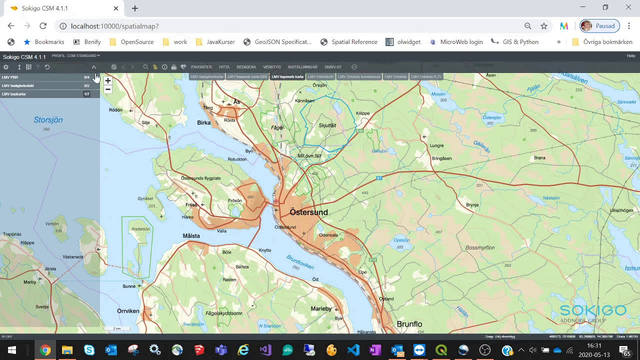Open the Favoriter menu
The height and width of the screenshot is (360, 640).
pyautogui.click(x=201, y=67)
